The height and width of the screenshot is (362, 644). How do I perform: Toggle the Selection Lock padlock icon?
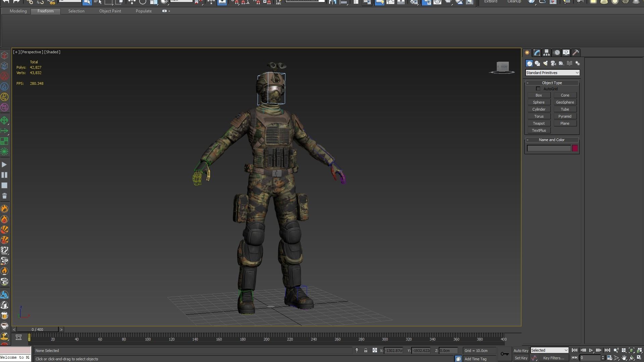366,350
